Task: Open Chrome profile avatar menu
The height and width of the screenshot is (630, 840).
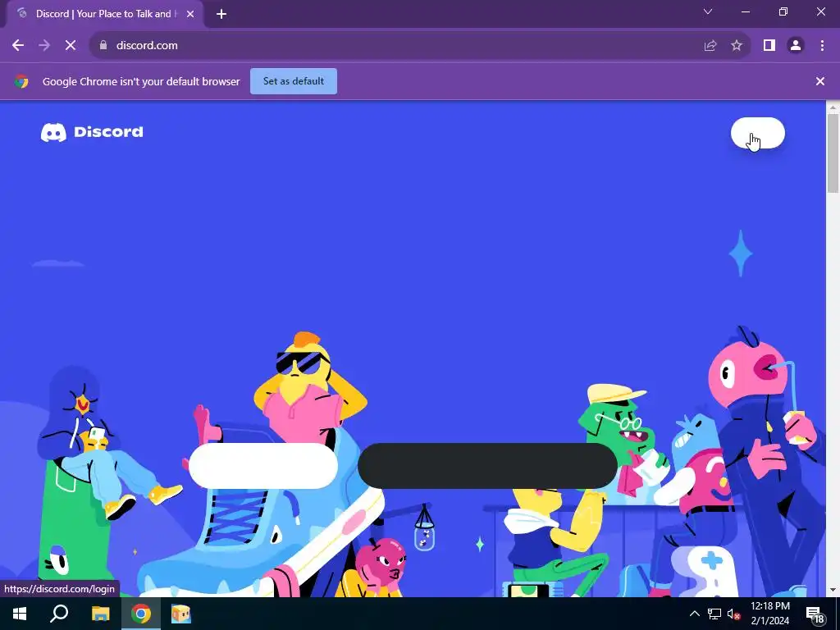Action: tap(796, 46)
